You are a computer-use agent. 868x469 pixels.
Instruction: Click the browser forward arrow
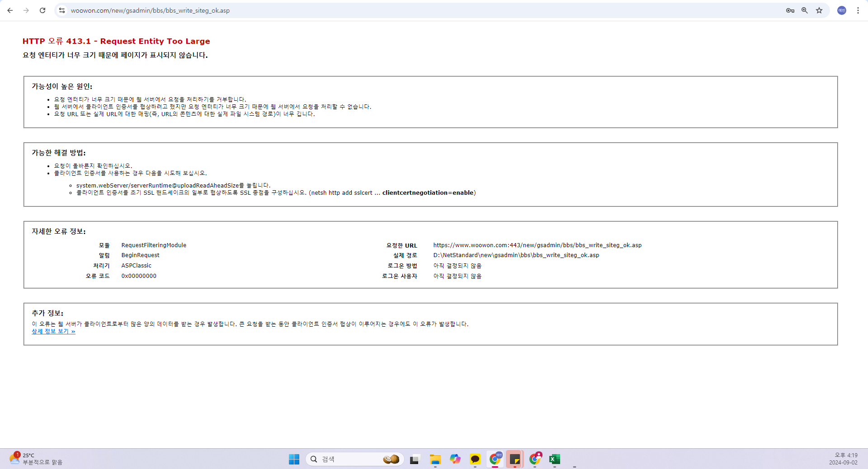(x=26, y=10)
